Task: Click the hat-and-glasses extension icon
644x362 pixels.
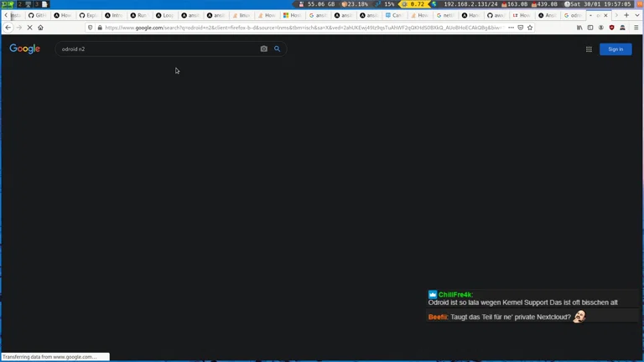Action: (x=622, y=28)
